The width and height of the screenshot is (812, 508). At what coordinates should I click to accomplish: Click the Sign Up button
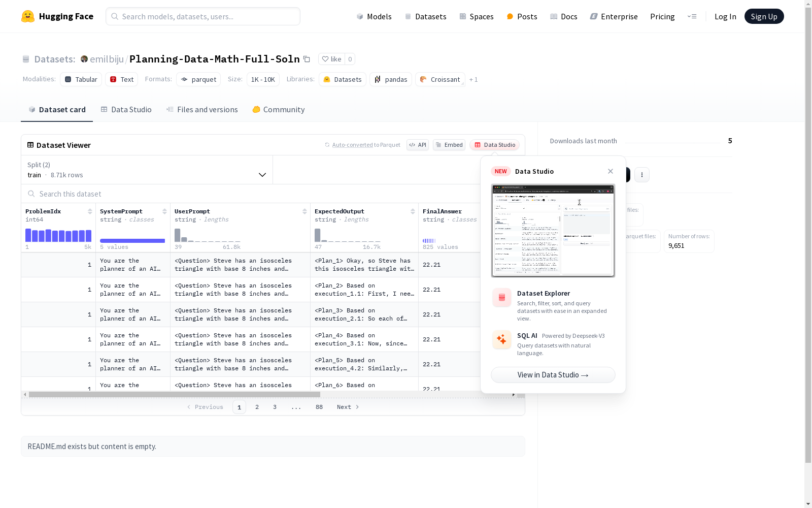click(x=764, y=16)
